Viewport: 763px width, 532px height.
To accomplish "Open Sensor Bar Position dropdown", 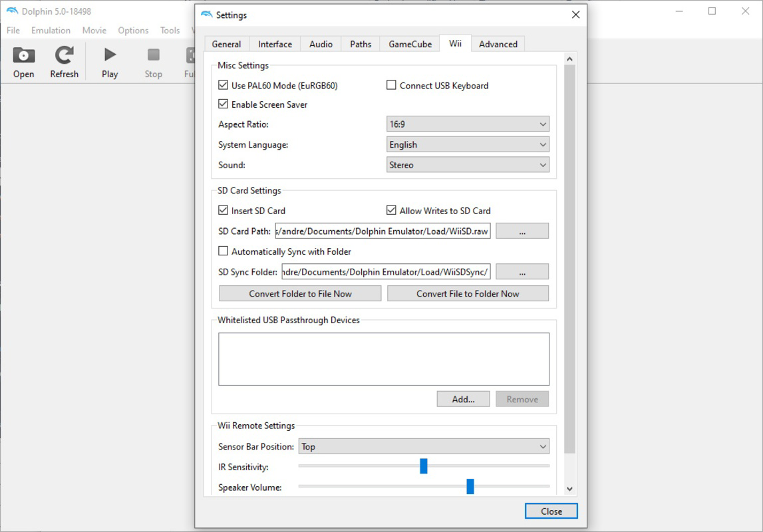I will [x=424, y=446].
